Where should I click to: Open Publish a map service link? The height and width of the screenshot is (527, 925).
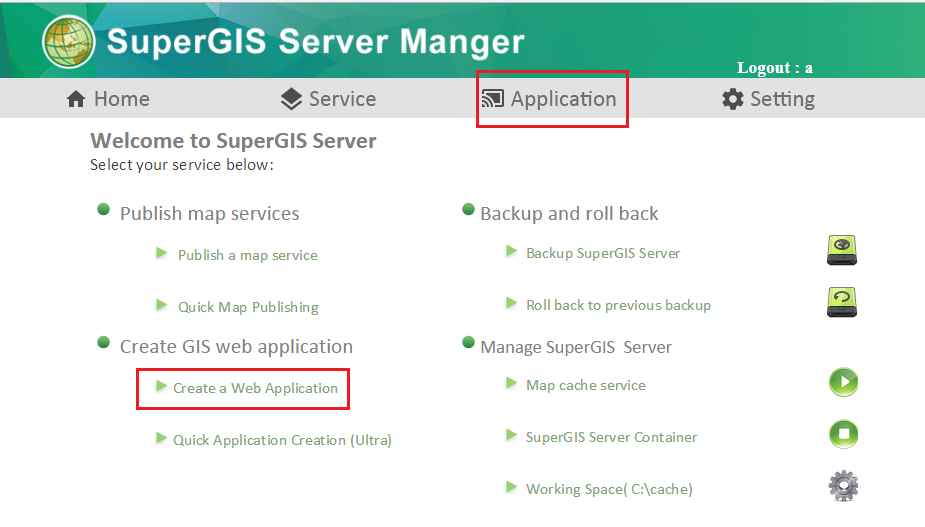(x=247, y=255)
